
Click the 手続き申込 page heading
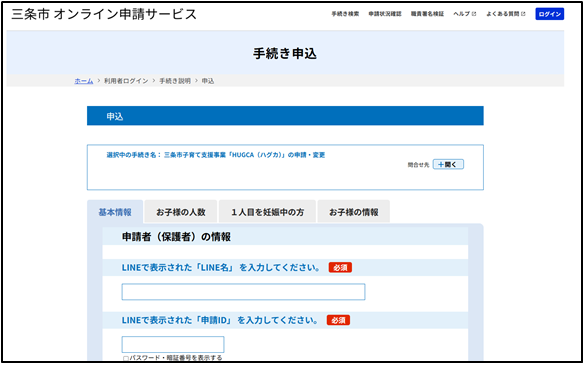click(x=285, y=54)
